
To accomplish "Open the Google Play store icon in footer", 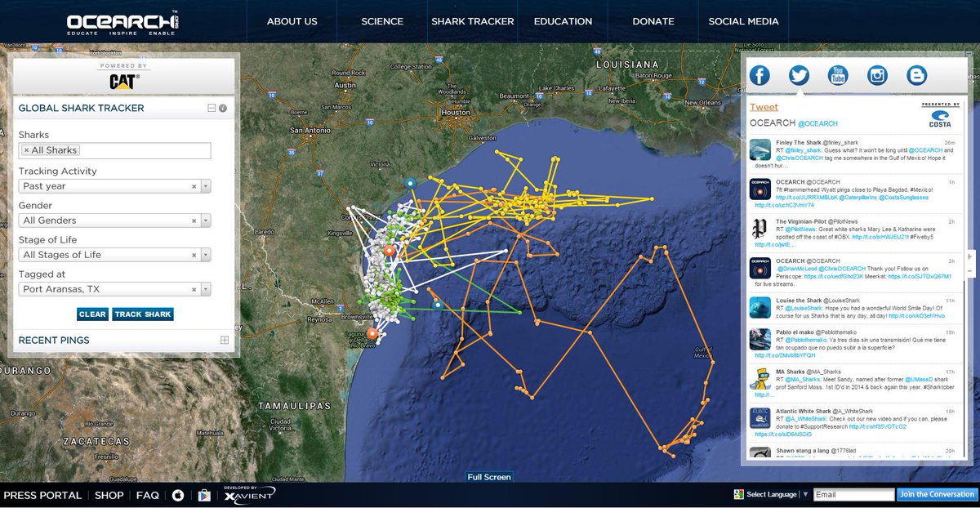I will tap(204, 495).
